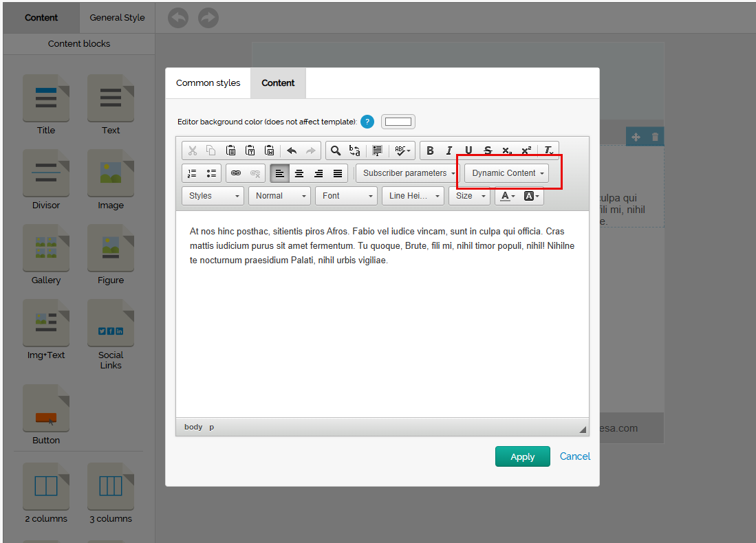Open the Font dropdown
The height and width of the screenshot is (543, 756).
point(347,196)
